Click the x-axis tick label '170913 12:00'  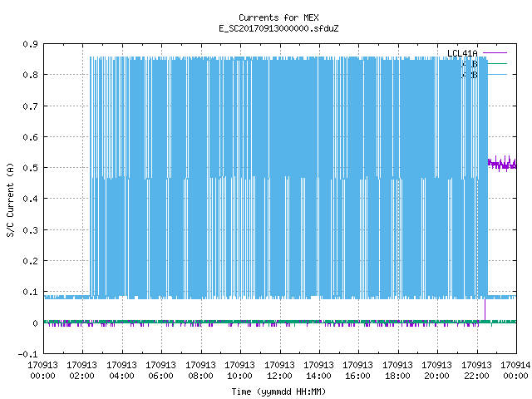pos(279,371)
